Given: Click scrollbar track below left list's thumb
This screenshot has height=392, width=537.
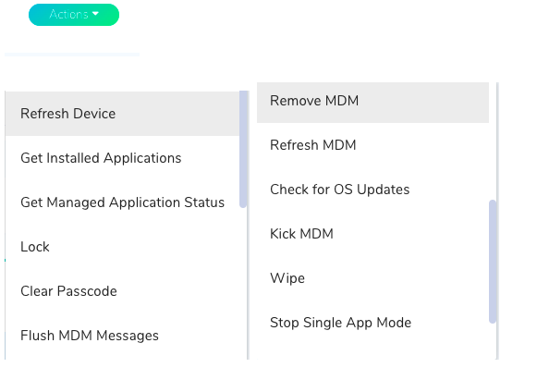Looking at the screenshot, I should coord(243,284).
